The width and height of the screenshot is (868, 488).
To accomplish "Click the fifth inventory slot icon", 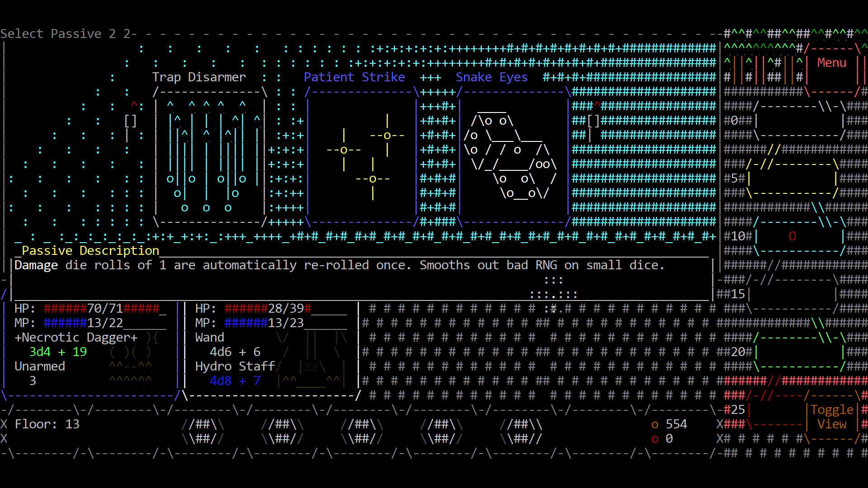I will pos(521,432).
